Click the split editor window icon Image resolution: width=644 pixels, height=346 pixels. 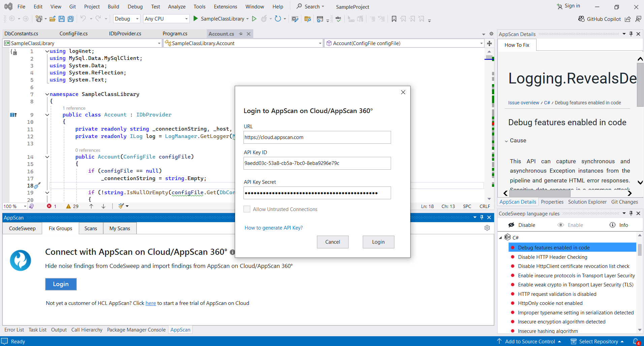tap(489, 43)
